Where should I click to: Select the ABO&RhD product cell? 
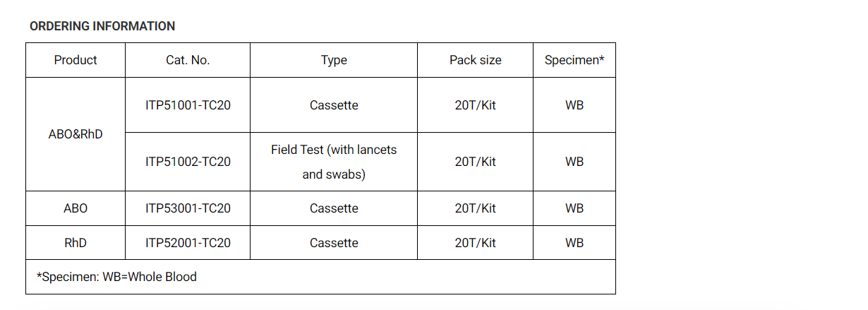pos(76,134)
